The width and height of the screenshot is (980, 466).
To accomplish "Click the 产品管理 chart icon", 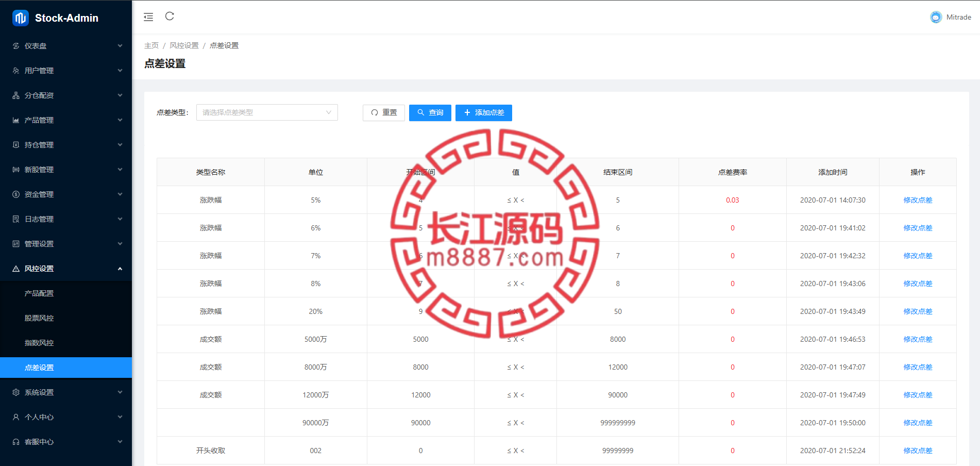I will click(16, 120).
